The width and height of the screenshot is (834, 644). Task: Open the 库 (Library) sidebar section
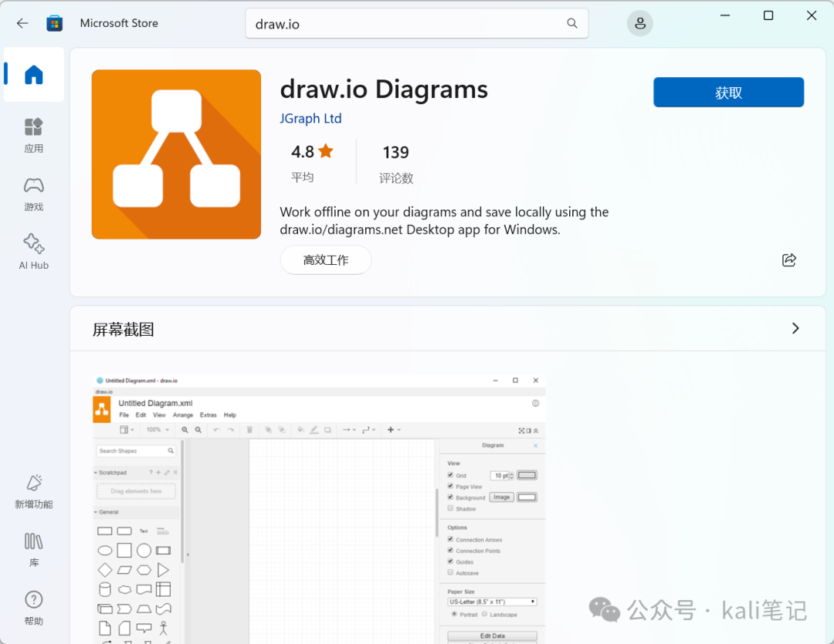click(33, 549)
